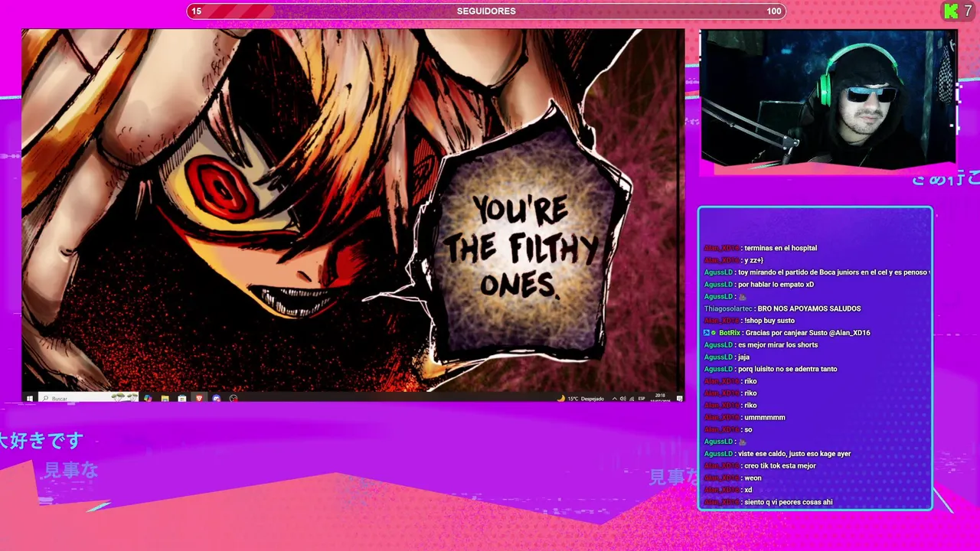This screenshot has width=980, height=551.
Task: Open Copilot from the taskbar
Action: [148, 398]
